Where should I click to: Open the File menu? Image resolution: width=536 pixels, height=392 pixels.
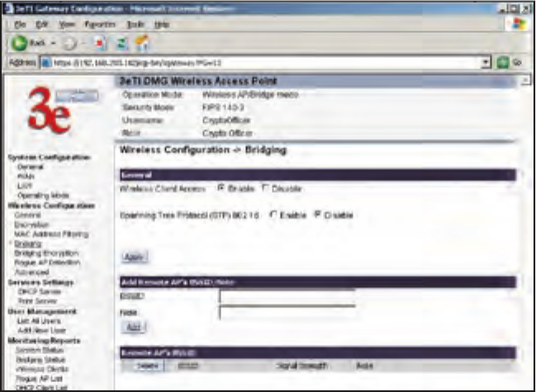20,25
